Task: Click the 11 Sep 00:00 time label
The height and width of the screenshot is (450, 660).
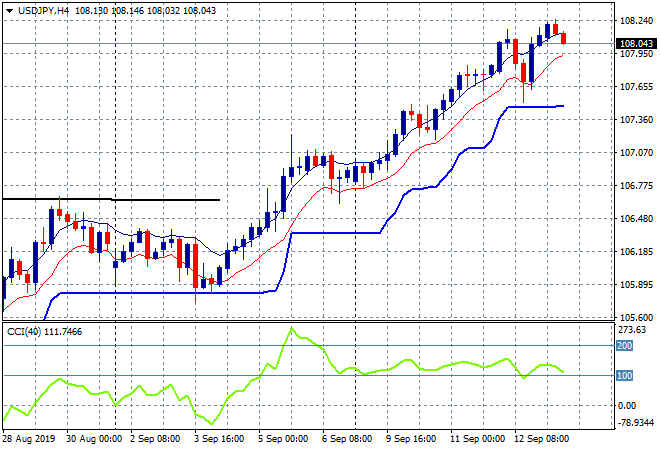Action: [x=477, y=439]
